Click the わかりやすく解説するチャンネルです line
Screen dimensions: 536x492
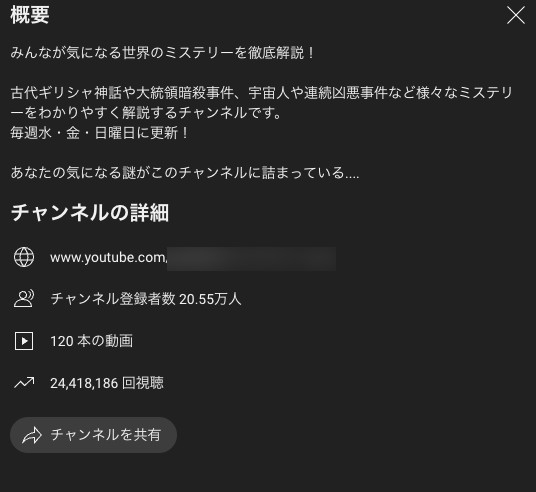(146, 113)
